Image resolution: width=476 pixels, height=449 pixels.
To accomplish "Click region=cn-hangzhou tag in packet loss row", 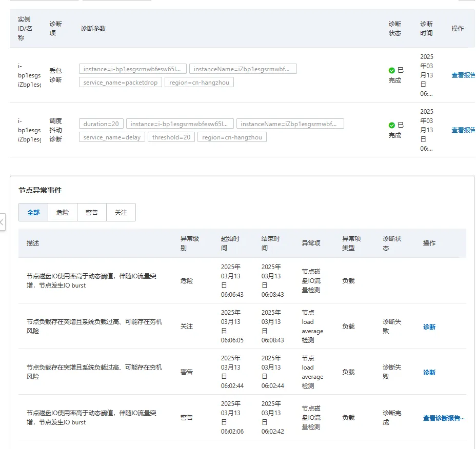I will tap(199, 83).
